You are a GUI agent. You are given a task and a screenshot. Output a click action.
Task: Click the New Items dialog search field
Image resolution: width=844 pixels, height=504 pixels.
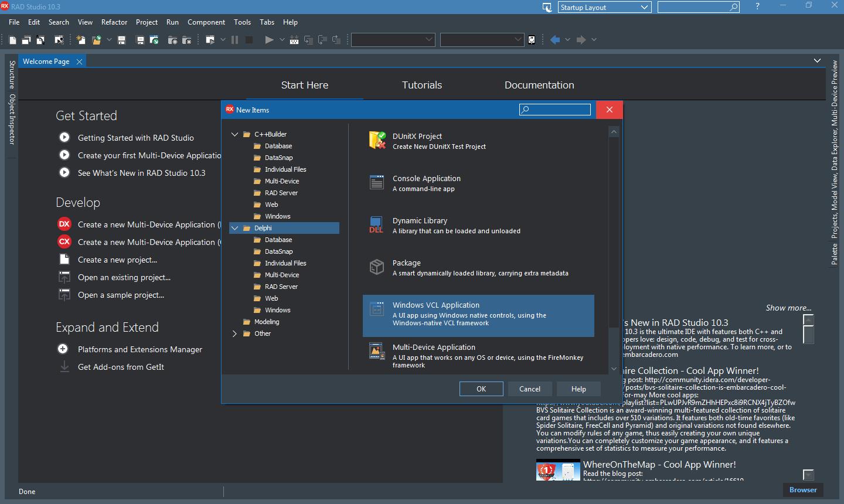(x=555, y=110)
